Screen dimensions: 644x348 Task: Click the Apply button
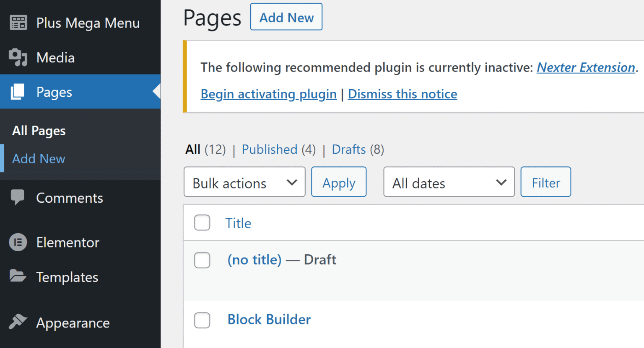[x=339, y=182]
